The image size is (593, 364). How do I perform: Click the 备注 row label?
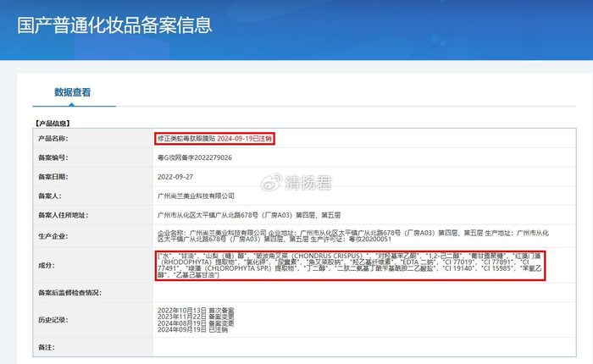[46, 347]
